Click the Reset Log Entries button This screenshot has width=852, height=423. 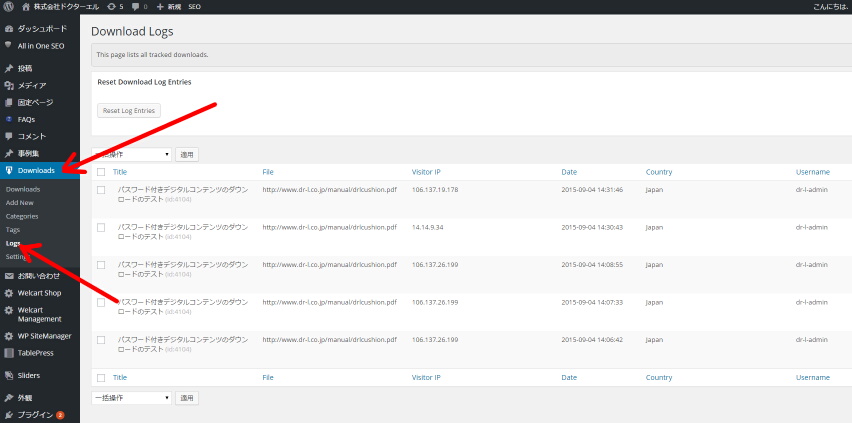tap(129, 110)
